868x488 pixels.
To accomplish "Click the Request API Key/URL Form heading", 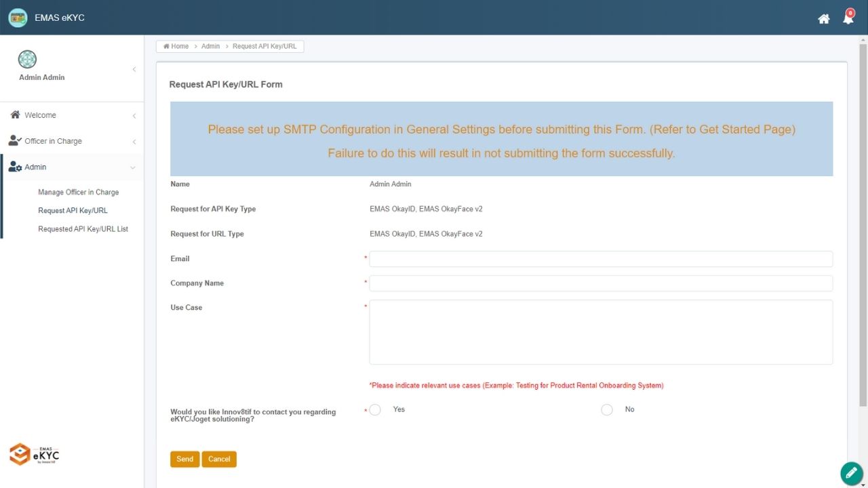I will [226, 85].
